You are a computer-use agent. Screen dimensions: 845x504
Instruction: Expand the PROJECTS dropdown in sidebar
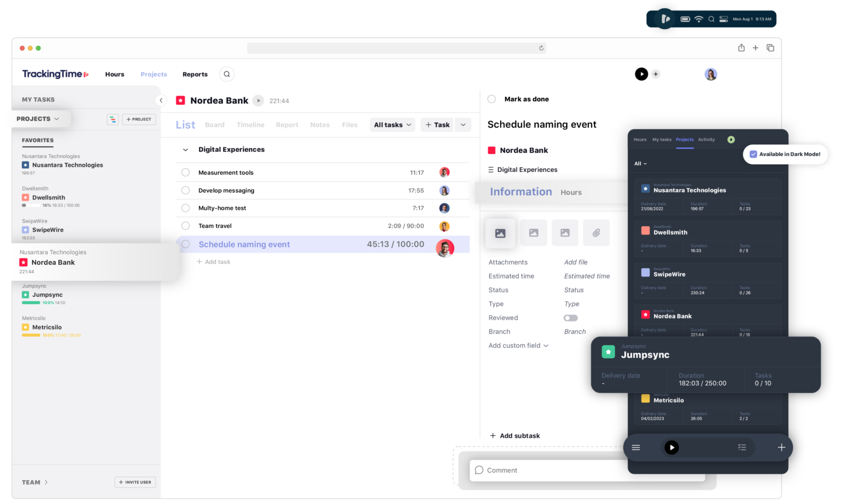pos(37,119)
